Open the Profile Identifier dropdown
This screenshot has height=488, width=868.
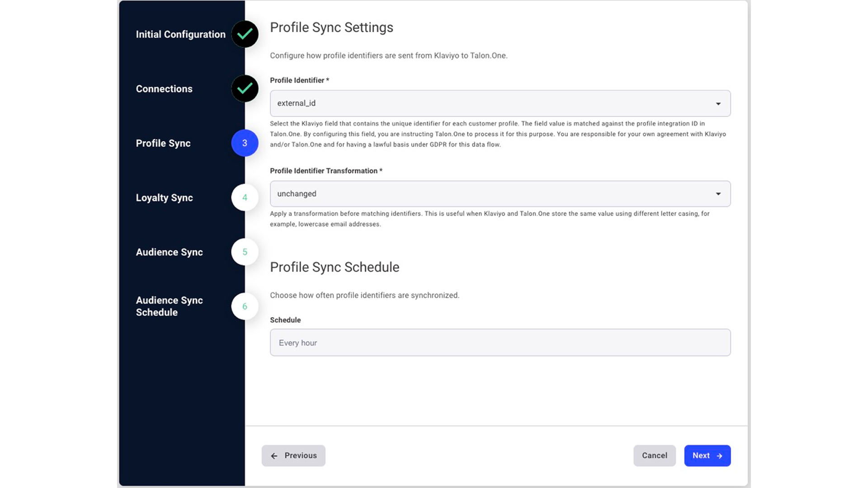click(500, 103)
